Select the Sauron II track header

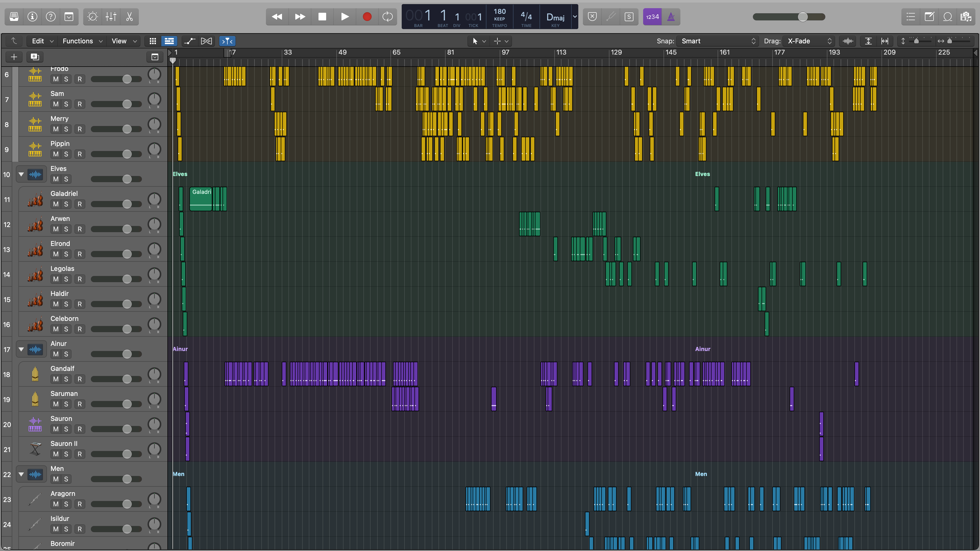pyautogui.click(x=93, y=449)
